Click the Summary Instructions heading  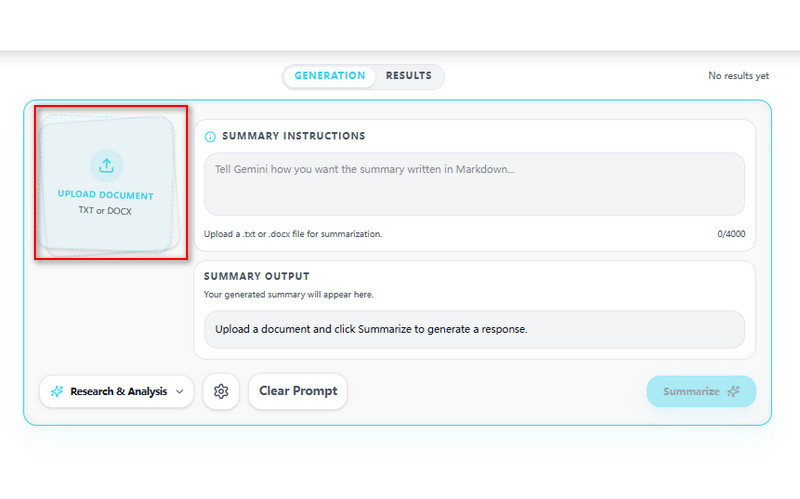[293, 136]
